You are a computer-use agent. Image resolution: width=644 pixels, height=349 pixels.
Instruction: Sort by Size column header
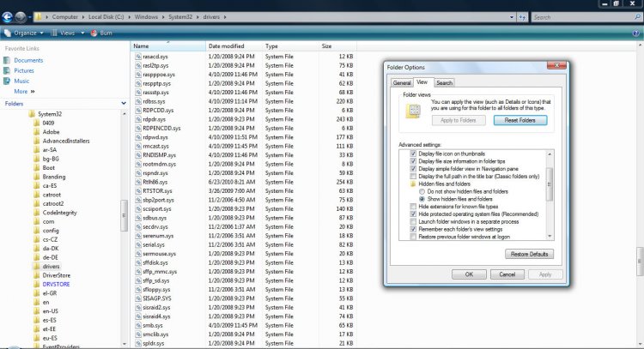click(x=337, y=46)
